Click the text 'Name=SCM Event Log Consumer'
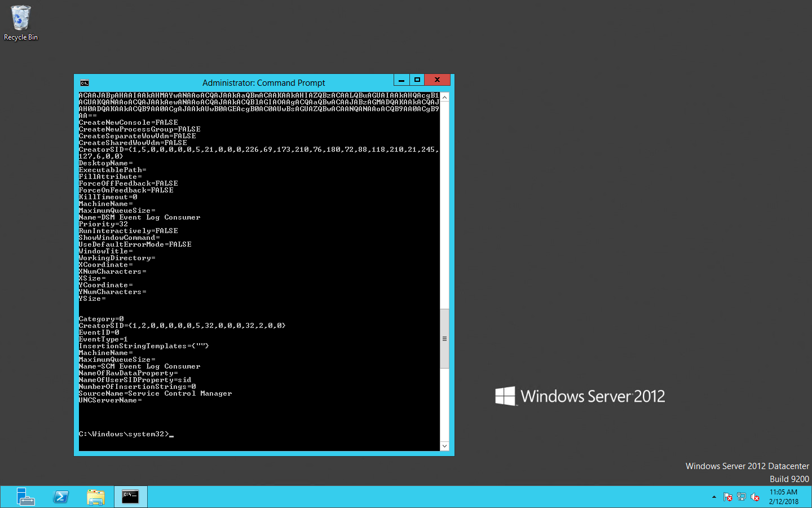The width and height of the screenshot is (812, 508). click(x=139, y=366)
